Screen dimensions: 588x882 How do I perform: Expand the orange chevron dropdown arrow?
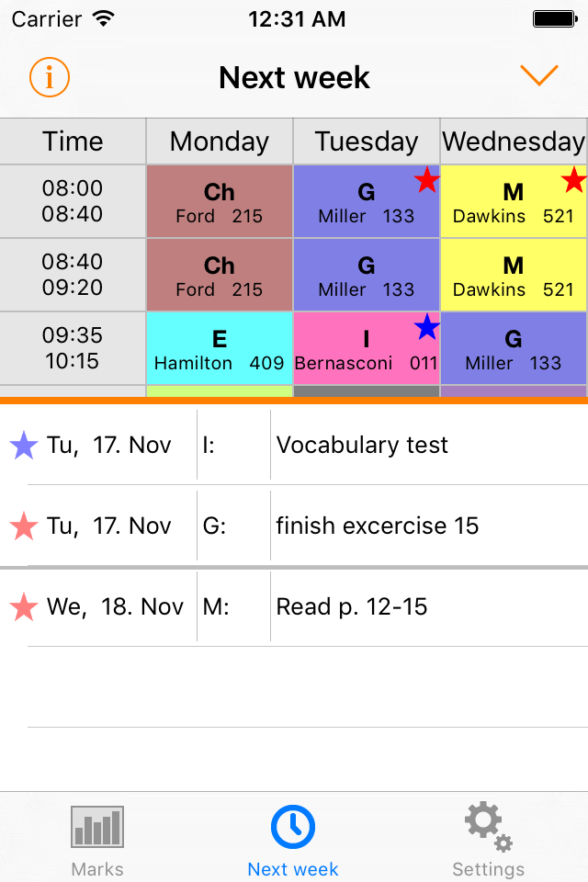(539, 76)
